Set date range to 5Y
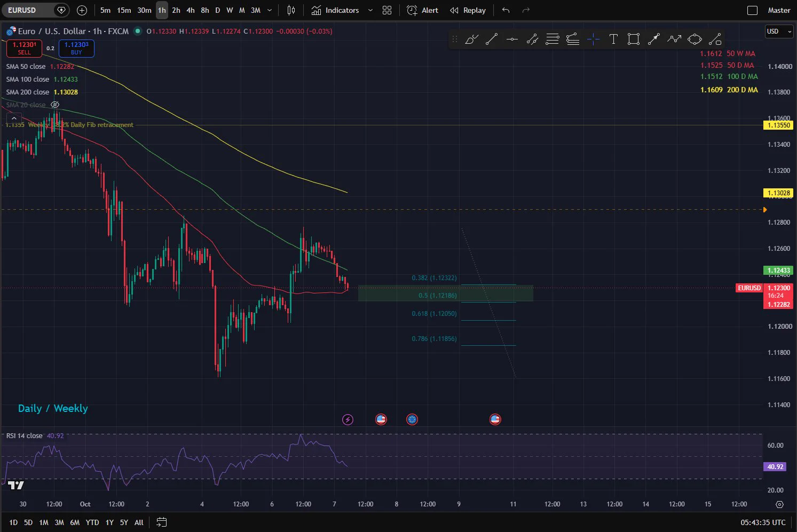This screenshot has height=532, width=797. (x=124, y=522)
